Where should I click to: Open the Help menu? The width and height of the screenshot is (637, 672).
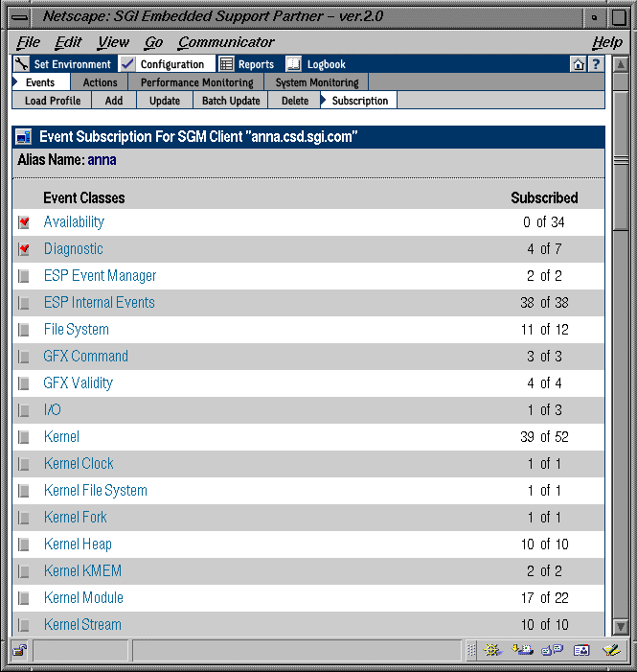pos(607,42)
